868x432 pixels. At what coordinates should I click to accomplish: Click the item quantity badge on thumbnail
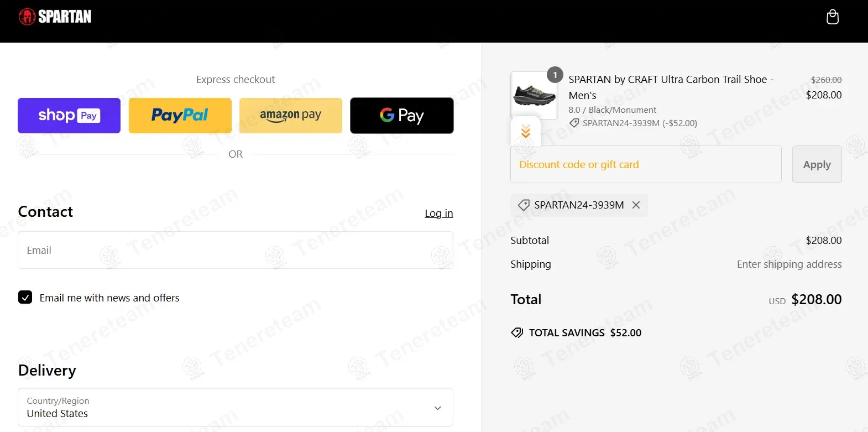[555, 75]
